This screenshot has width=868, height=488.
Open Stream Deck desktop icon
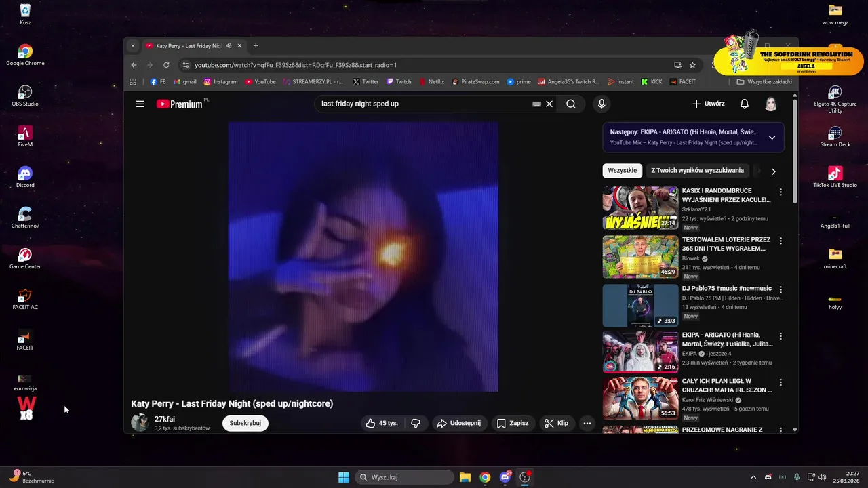[835, 136]
